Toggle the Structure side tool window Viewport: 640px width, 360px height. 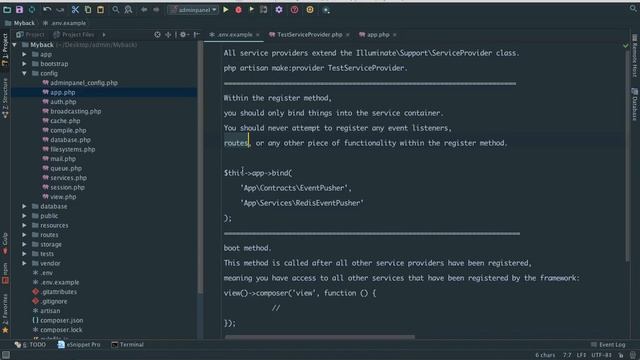coord(5,98)
